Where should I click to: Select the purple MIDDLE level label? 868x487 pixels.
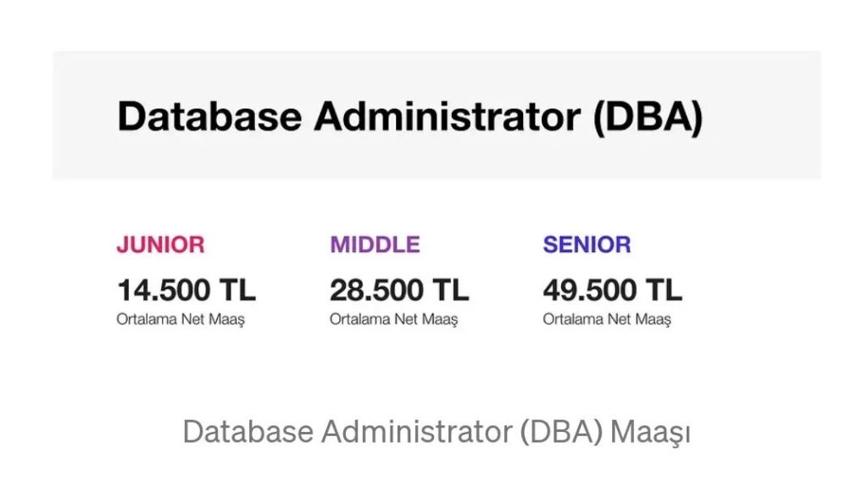[x=375, y=245]
